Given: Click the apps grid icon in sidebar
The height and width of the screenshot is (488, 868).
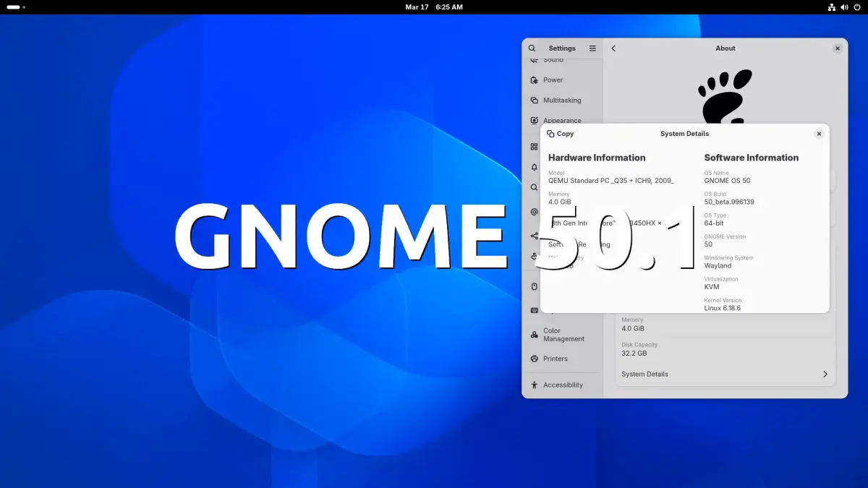Looking at the screenshot, I should click(535, 147).
